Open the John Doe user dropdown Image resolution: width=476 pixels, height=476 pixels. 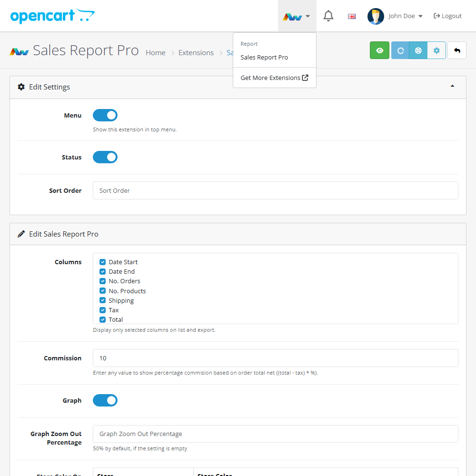pyautogui.click(x=395, y=16)
